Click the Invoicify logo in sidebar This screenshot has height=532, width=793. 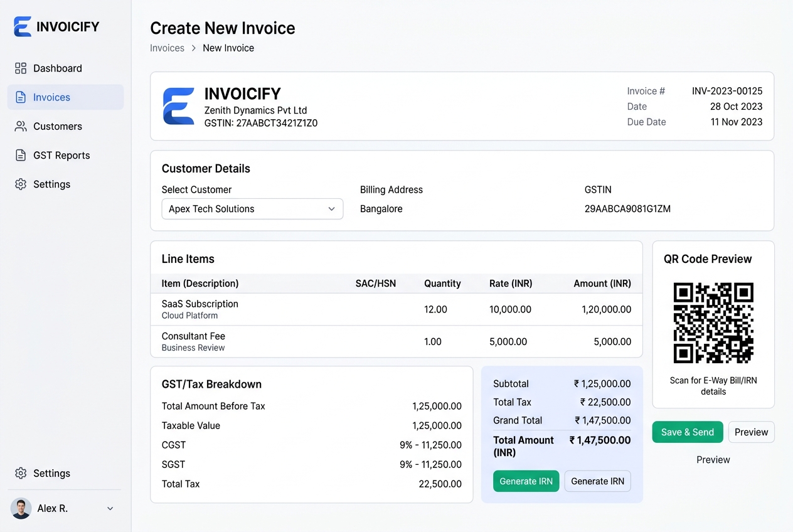coord(56,26)
